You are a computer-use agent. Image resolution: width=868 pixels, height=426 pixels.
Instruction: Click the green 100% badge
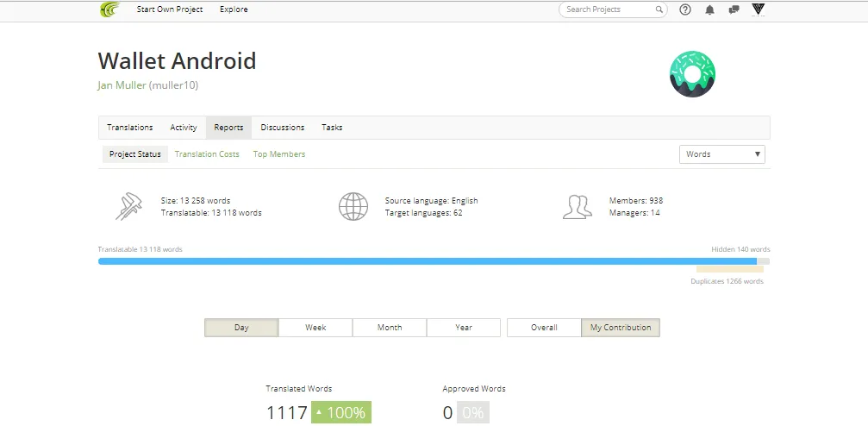pyautogui.click(x=341, y=413)
